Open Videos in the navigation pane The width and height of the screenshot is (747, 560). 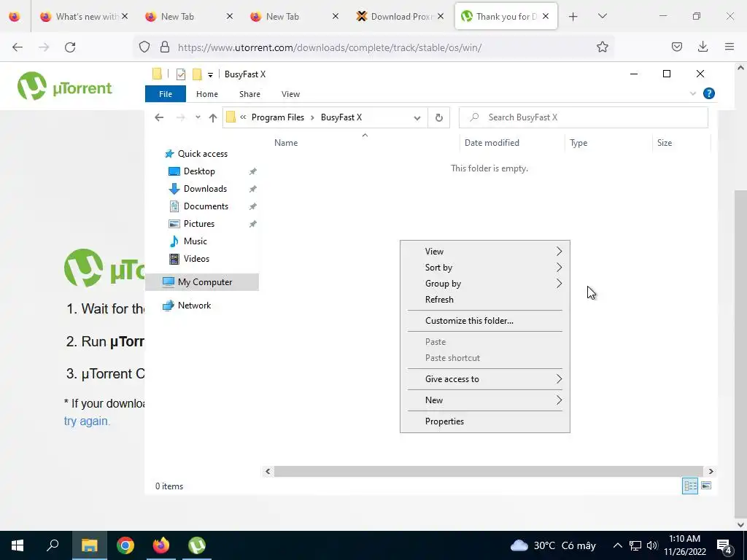click(x=196, y=259)
